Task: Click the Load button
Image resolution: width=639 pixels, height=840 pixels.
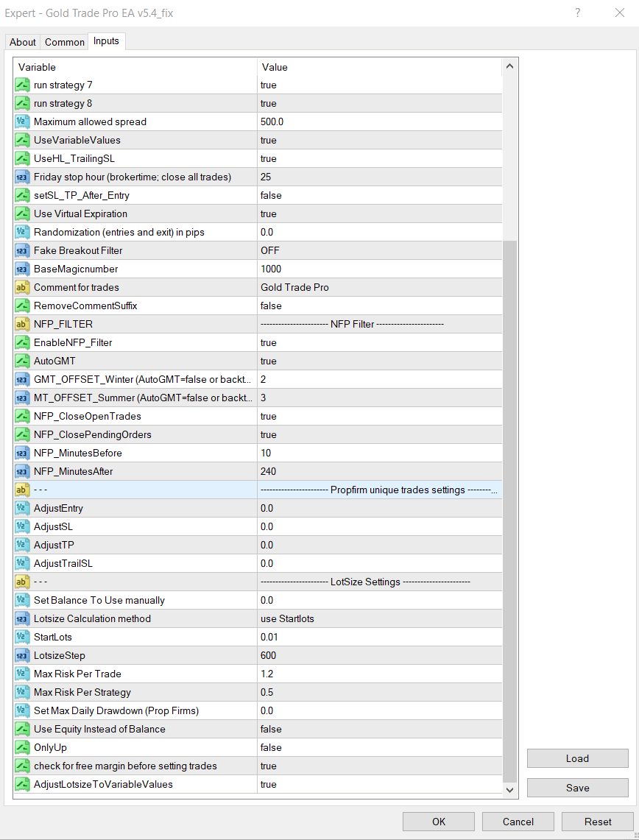Action: pyautogui.click(x=577, y=758)
